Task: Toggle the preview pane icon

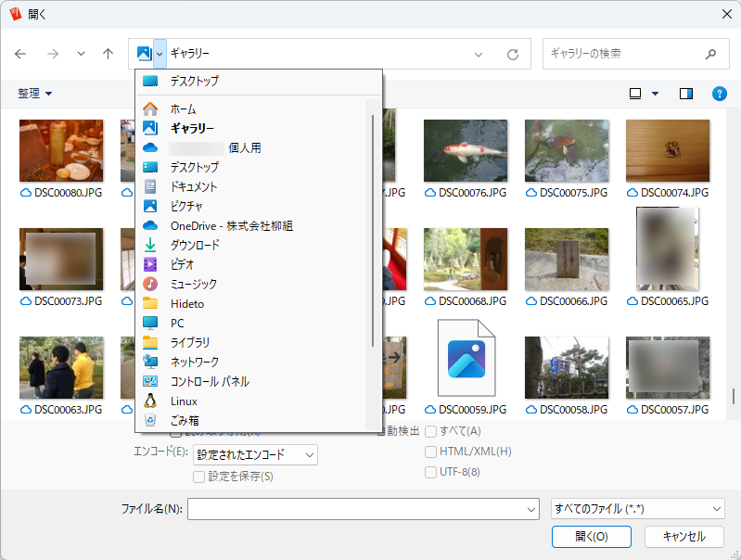Action: [x=686, y=94]
